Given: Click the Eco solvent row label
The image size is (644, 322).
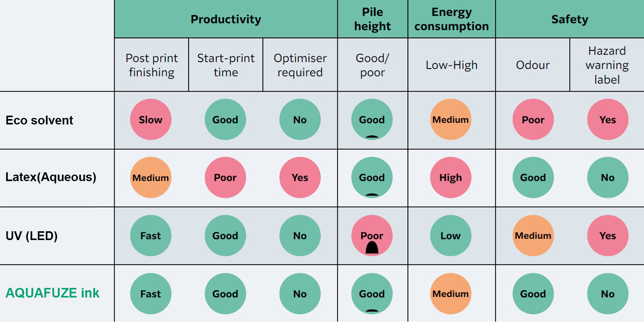Looking at the screenshot, I should pyautogui.click(x=39, y=120).
